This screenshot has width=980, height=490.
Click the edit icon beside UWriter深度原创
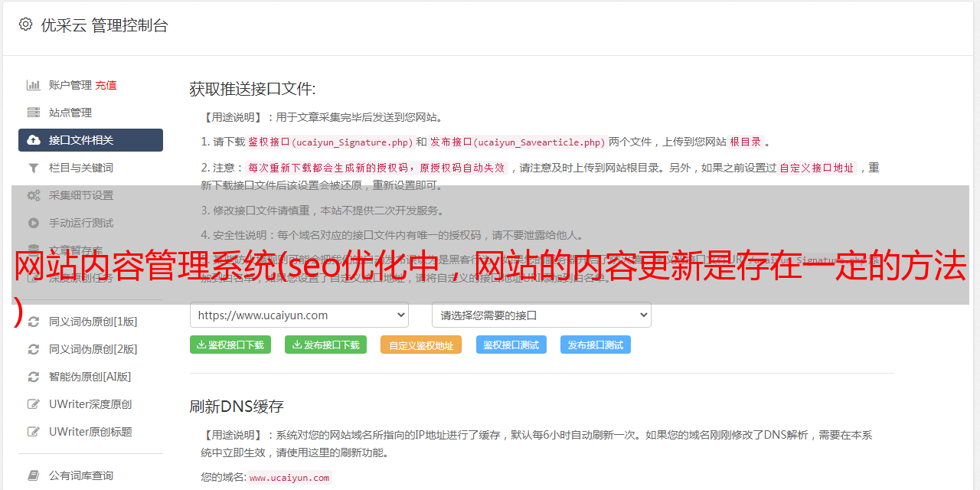34,404
